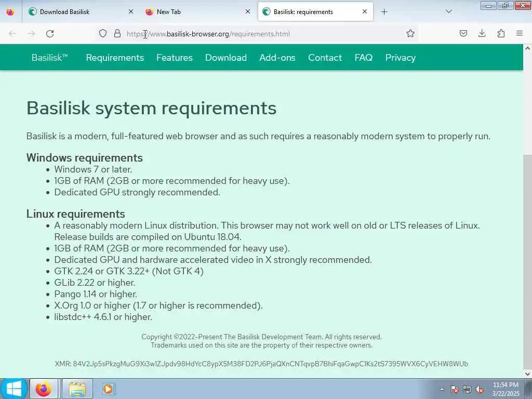532x399 pixels.
Task: Select the Basilisk: requirements tab
Action: 315,12
